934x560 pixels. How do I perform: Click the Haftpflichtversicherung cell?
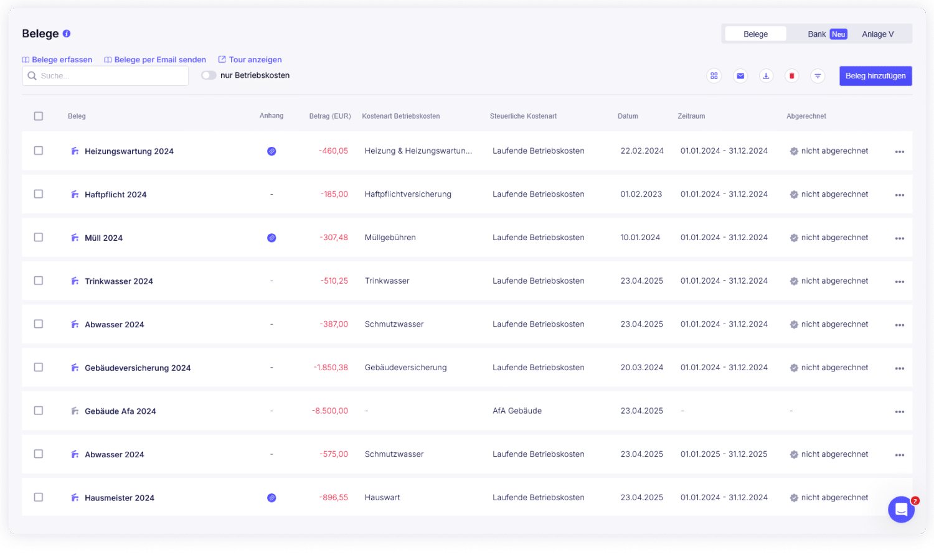(408, 194)
